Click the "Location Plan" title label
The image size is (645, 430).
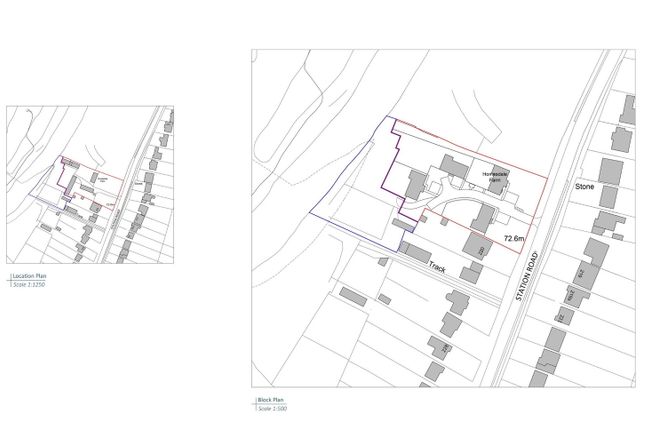[x=29, y=276]
